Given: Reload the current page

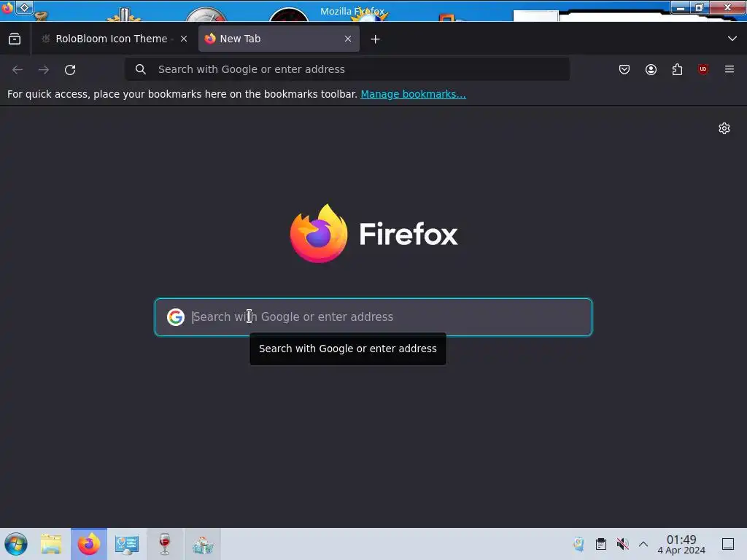Looking at the screenshot, I should tap(70, 69).
